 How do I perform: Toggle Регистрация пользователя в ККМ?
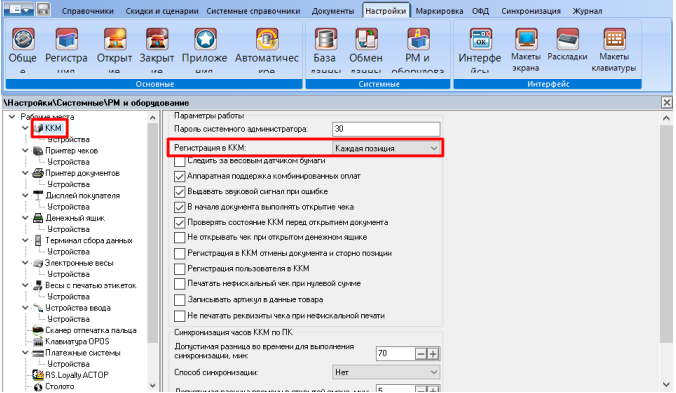[179, 268]
